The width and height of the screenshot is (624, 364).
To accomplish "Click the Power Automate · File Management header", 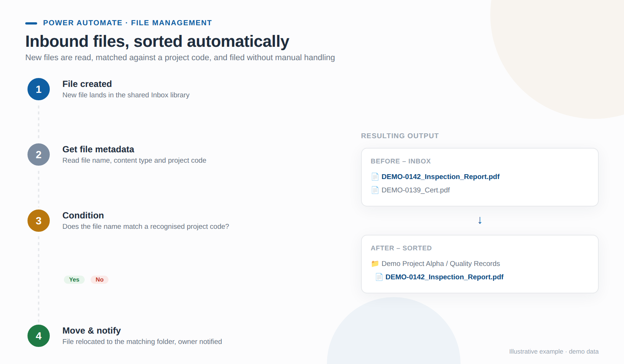I will pyautogui.click(x=127, y=23).
